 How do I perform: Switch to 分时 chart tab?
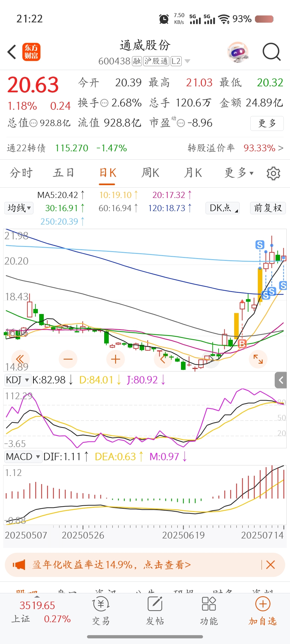click(x=21, y=173)
